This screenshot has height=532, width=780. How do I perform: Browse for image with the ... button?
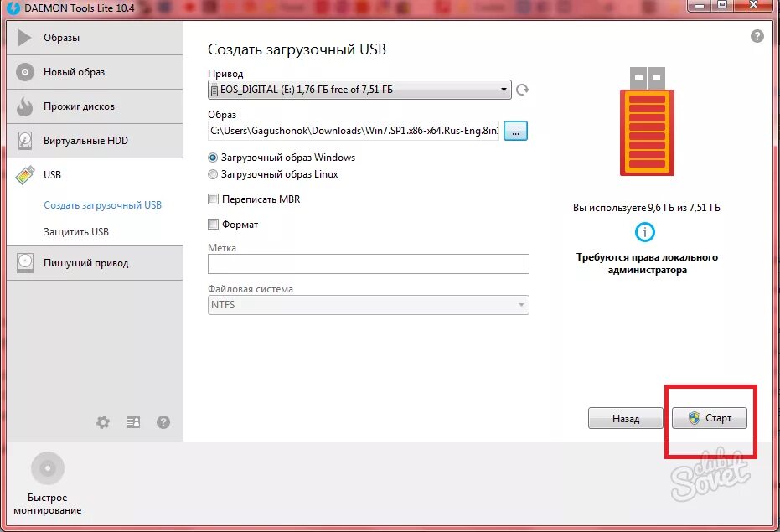click(515, 131)
